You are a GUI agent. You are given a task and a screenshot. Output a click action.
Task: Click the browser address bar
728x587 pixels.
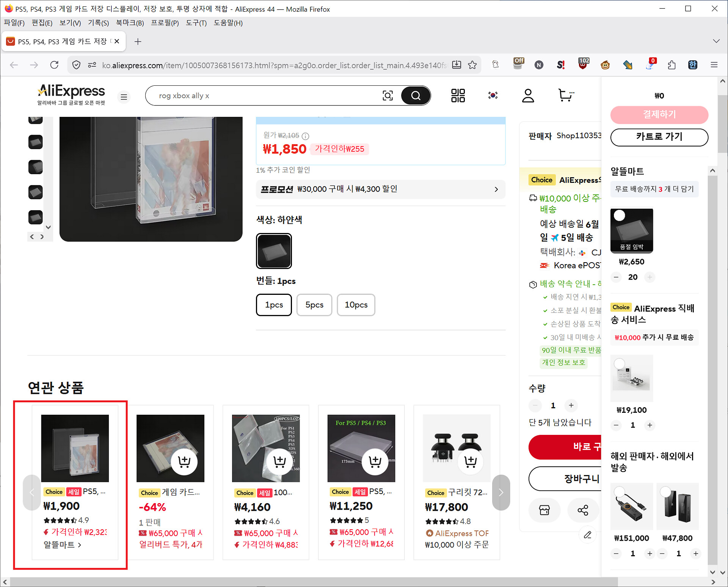click(x=274, y=65)
